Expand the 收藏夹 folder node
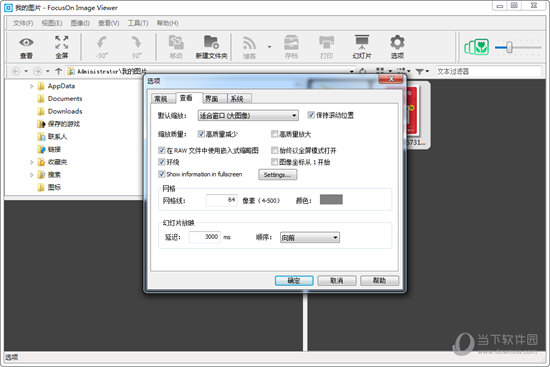 point(32,162)
